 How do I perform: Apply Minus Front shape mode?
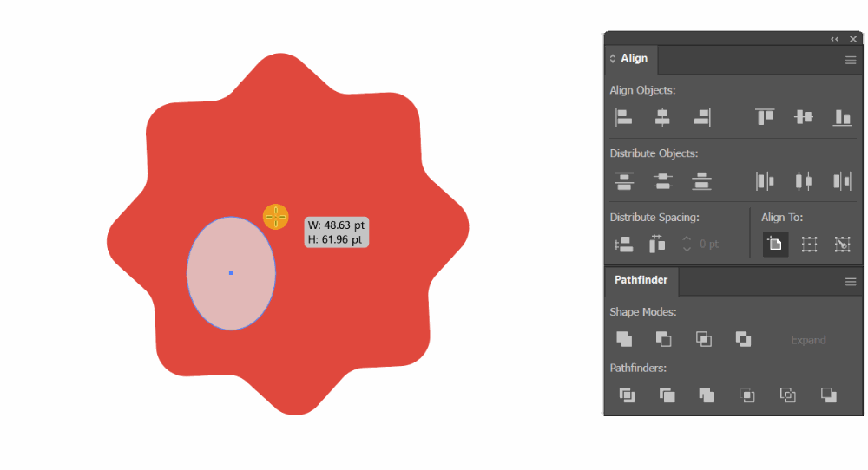click(664, 339)
